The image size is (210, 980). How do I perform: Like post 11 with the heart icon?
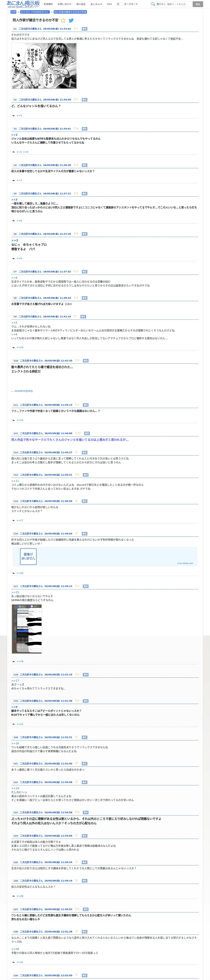pos(76,405)
